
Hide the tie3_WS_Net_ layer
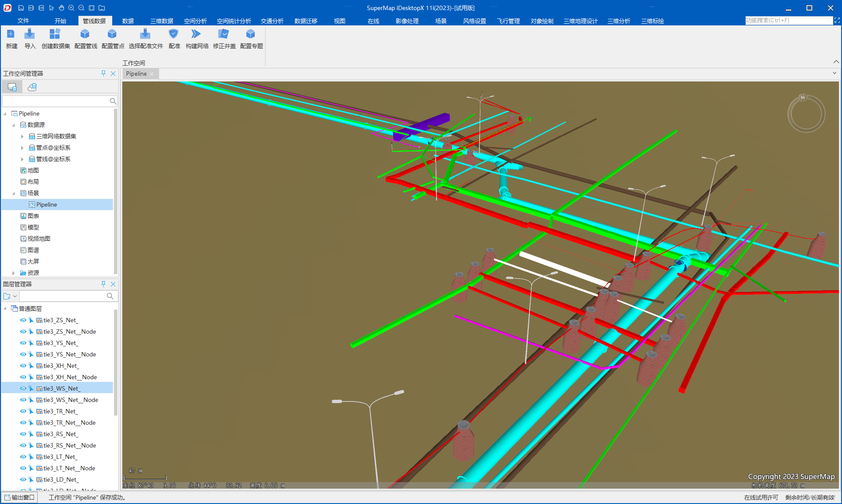[23, 388]
